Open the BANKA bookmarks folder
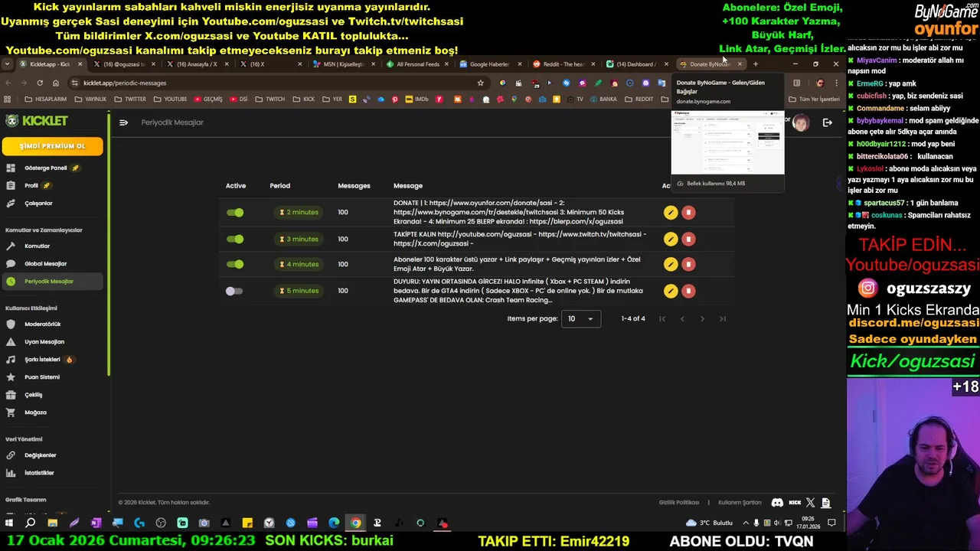The width and height of the screenshot is (980, 551). (603, 99)
